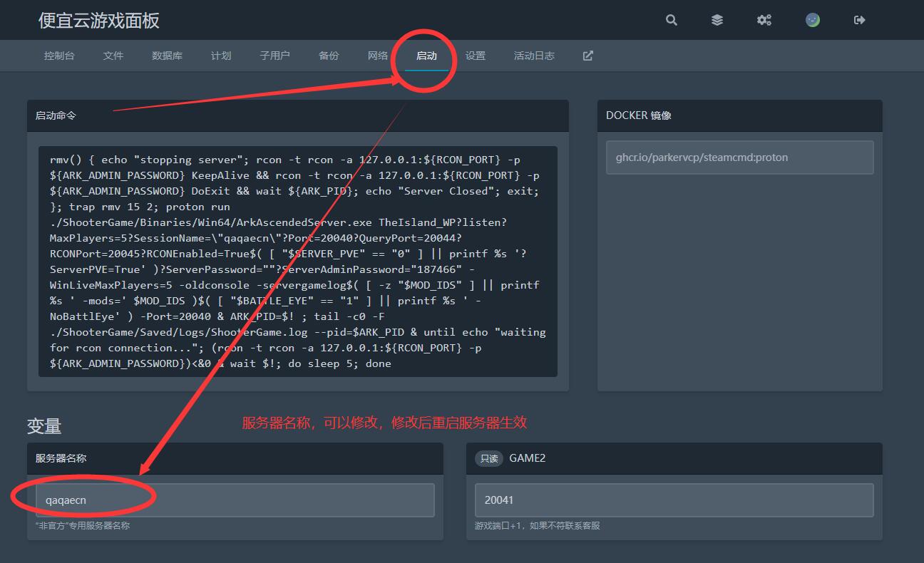924x563 pixels.
Task: Click the 启动命令 panel heading
Action: [x=56, y=115]
